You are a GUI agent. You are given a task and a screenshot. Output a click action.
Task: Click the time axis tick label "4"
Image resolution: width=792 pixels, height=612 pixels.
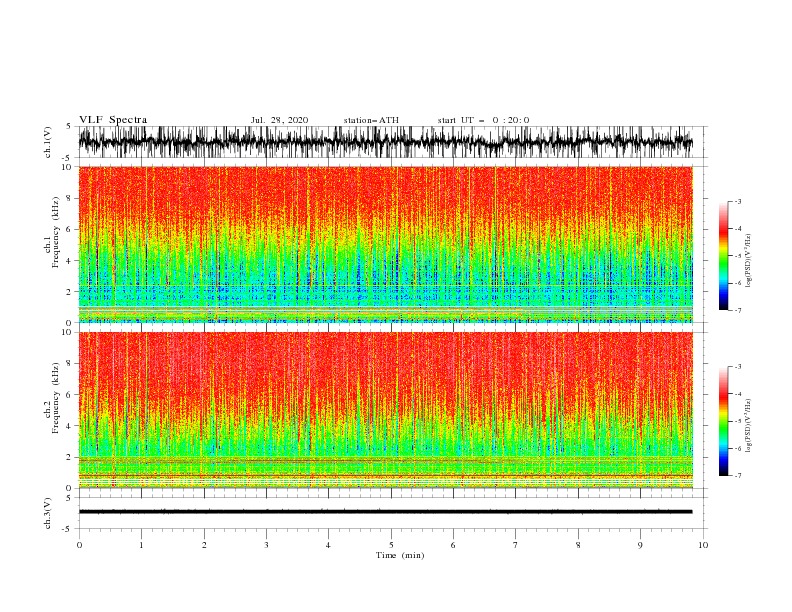(x=329, y=545)
